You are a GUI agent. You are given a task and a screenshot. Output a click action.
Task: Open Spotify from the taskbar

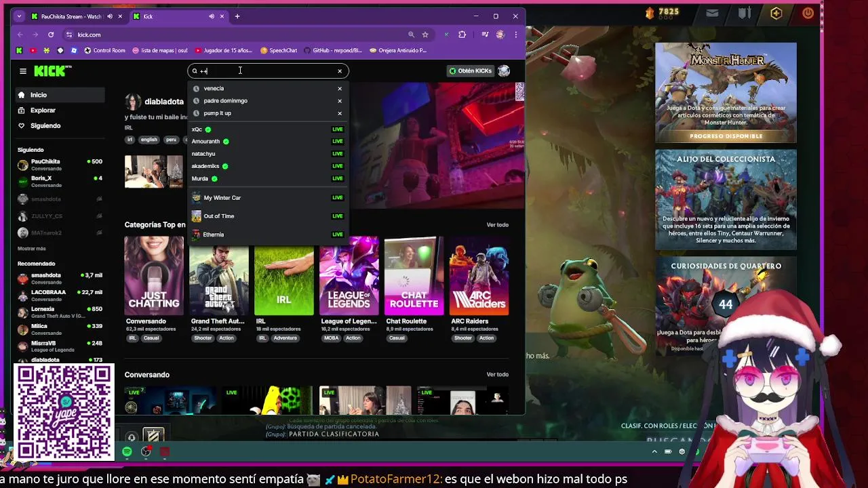(x=127, y=451)
